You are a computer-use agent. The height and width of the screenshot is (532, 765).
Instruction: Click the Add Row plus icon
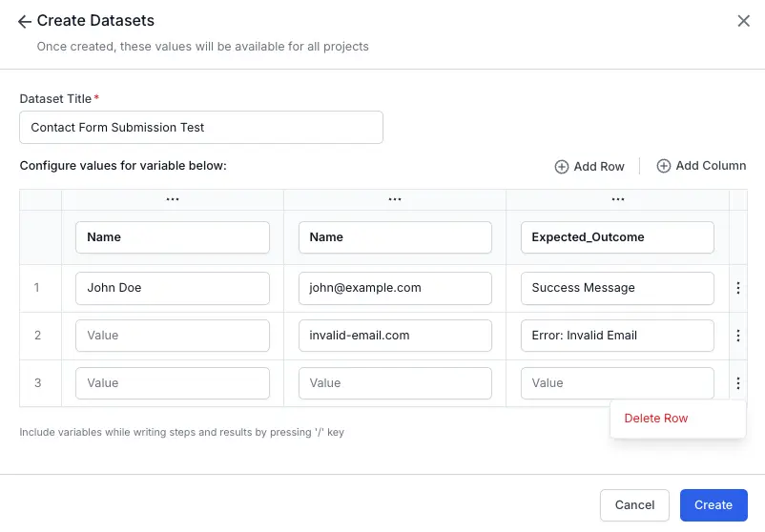click(x=562, y=167)
